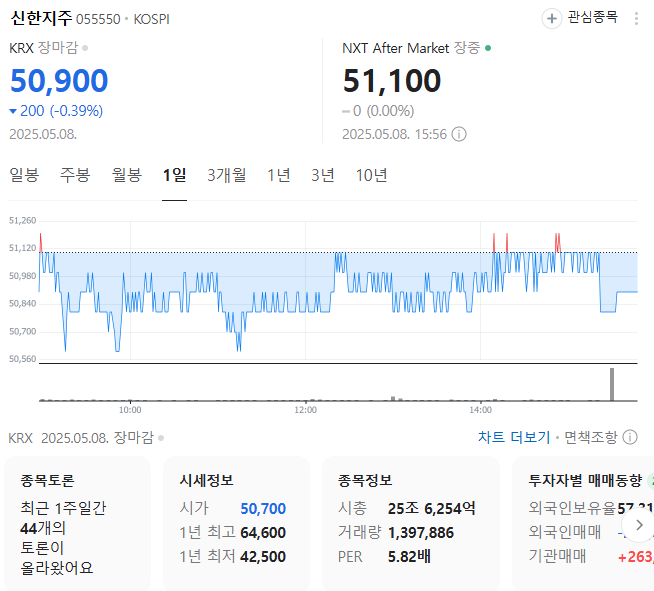
Task: Select the 10년 chart range tab
Action: (371, 175)
